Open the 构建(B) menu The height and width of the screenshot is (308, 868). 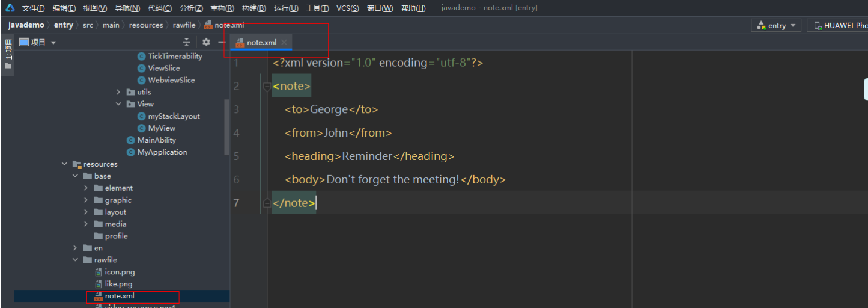pyautogui.click(x=253, y=8)
